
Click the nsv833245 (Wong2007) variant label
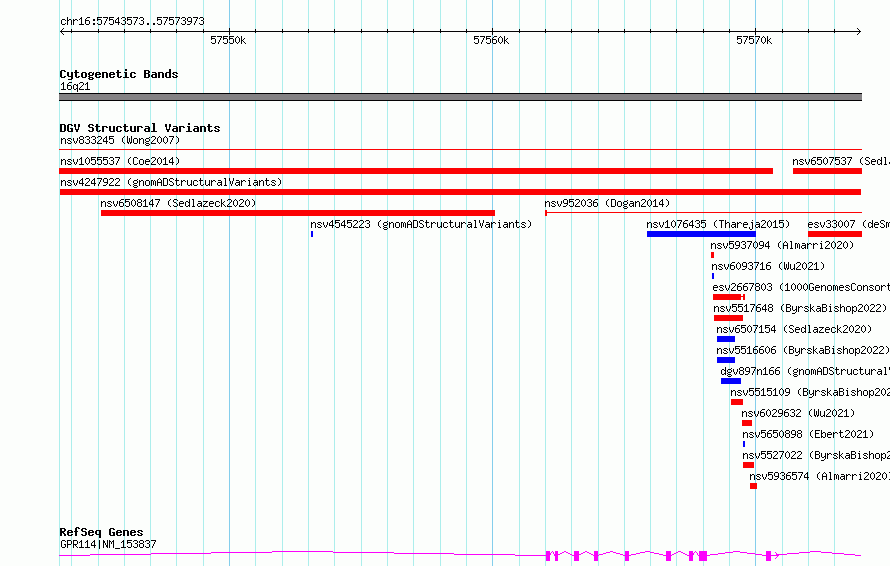(120, 140)
